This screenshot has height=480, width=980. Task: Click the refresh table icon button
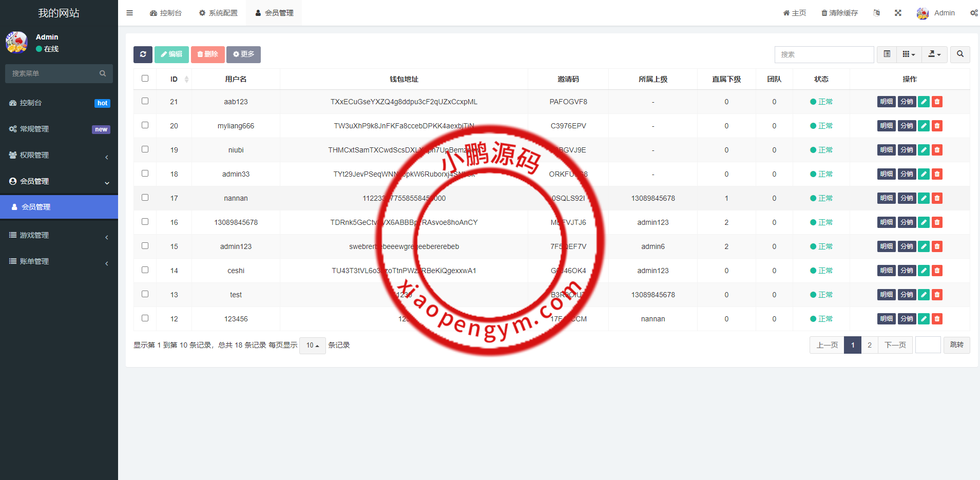coord(143,54)
